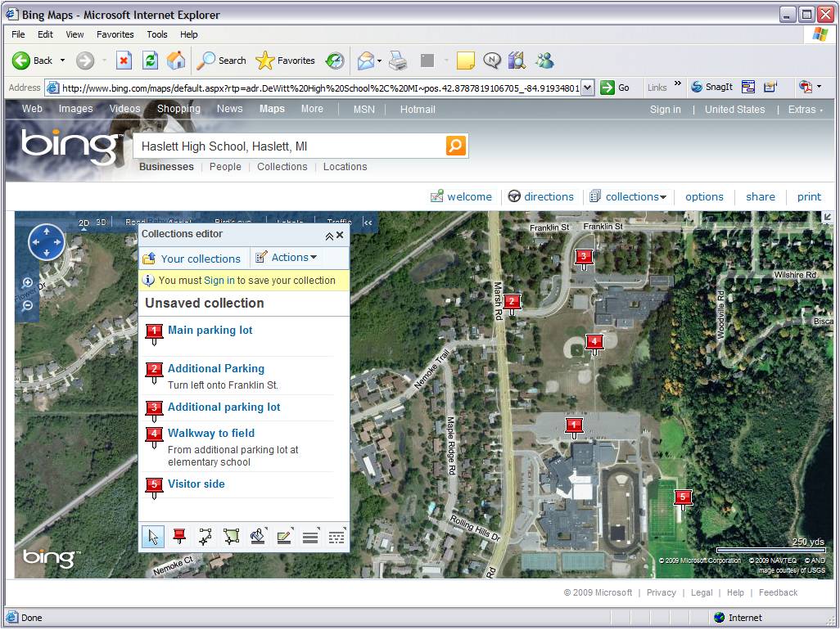Open the Visitor side entry
The image size is (840, 630).
196,484
